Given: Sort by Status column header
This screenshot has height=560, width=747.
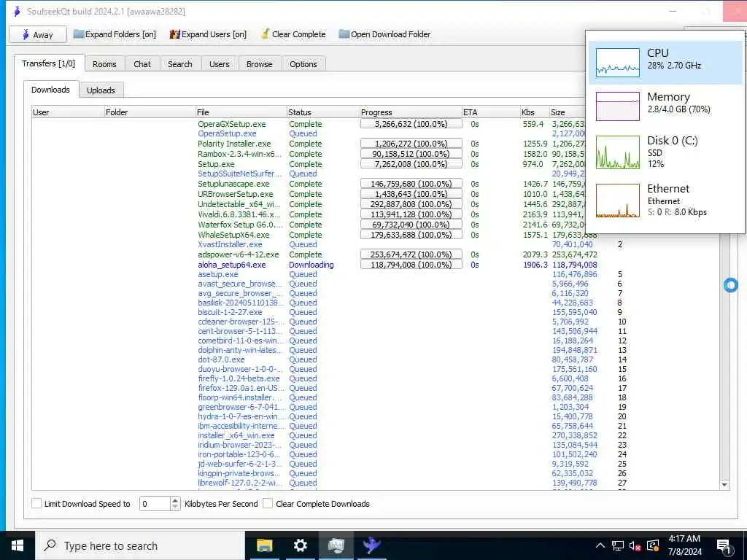Looking at the screenshot, I should (323, 112).
